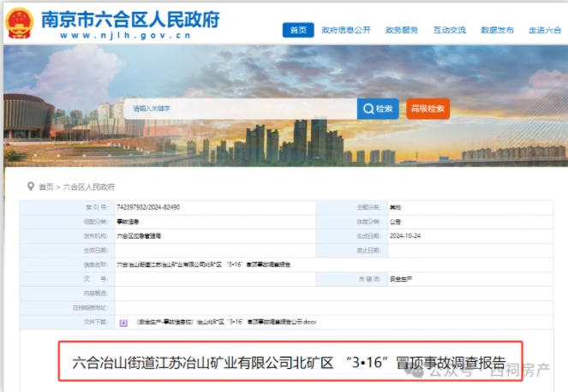The width and height of the screenshot is (568, 392).
Task: Click 六合区人民政府 breadcrumb link
Action: 88,187
